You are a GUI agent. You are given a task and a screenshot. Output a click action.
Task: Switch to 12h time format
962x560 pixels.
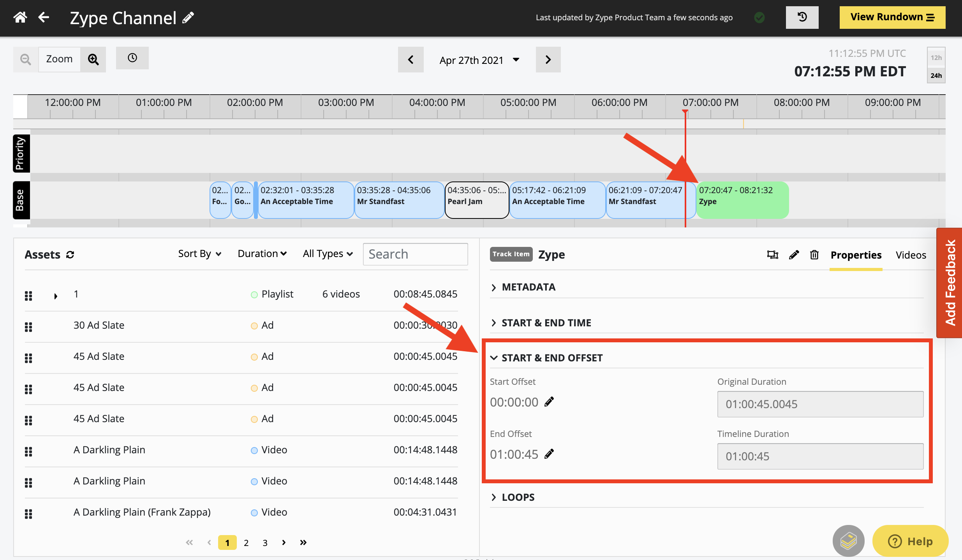936,58
